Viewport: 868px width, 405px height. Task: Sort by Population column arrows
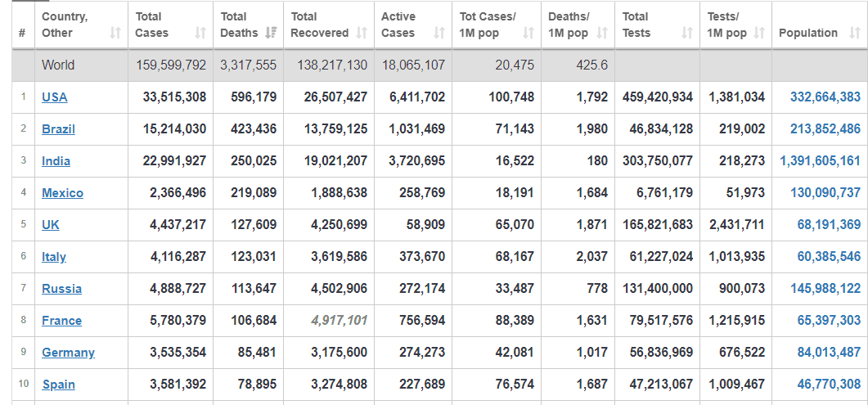pyautogui.click(x=854, y=34)
